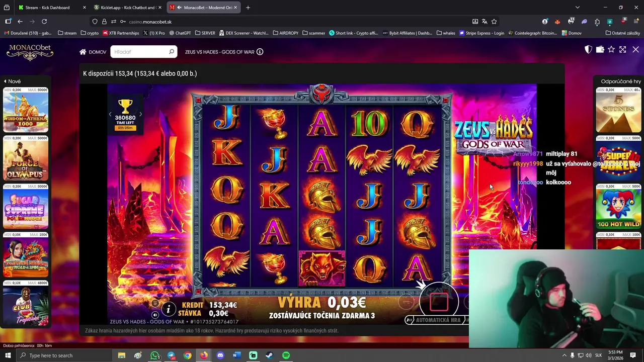This screenshot has height=362, width=644.
Task: Open game info icon beside Zeus vs Hades title
Action: point(260,52)
